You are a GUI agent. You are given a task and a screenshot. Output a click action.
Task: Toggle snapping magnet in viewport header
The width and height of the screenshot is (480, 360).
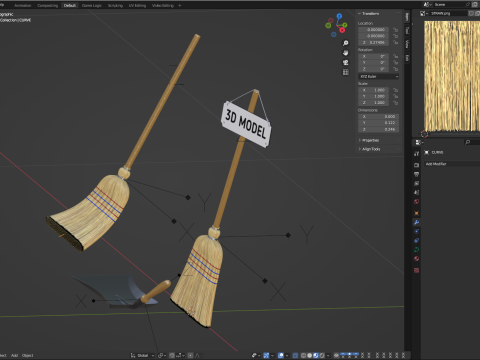click(172, 355)
